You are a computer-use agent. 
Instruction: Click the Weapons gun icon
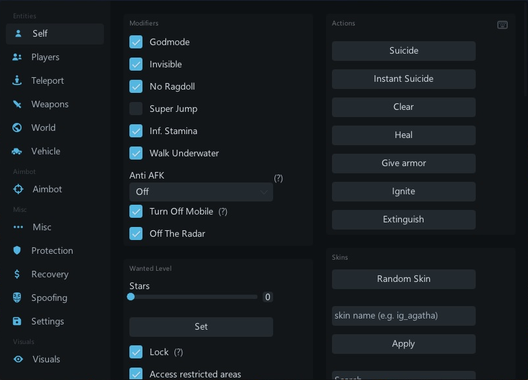coord(17,104)
